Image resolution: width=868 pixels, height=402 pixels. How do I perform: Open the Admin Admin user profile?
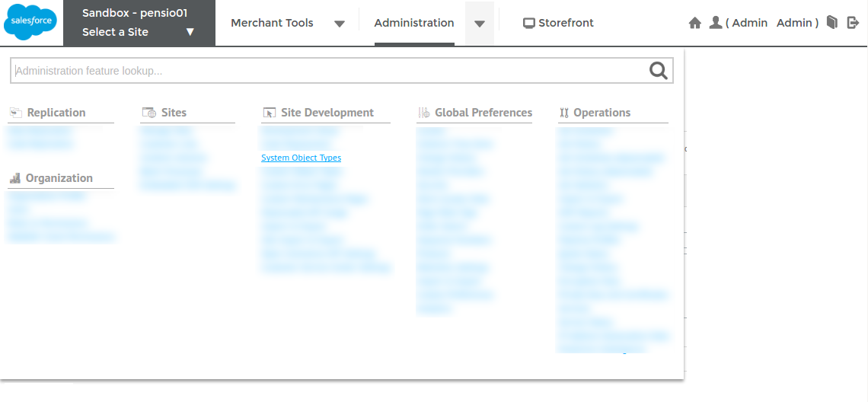coord(771,23)
